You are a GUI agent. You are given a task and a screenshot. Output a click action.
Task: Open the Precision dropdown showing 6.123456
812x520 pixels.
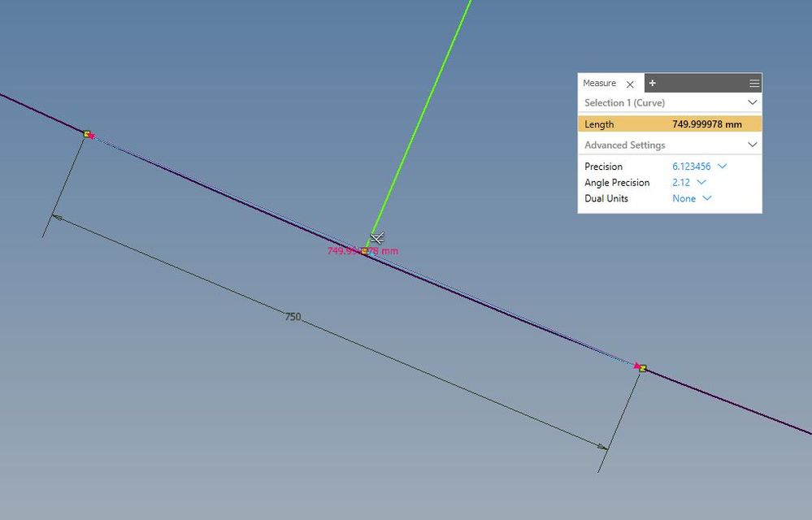point(699,166)
